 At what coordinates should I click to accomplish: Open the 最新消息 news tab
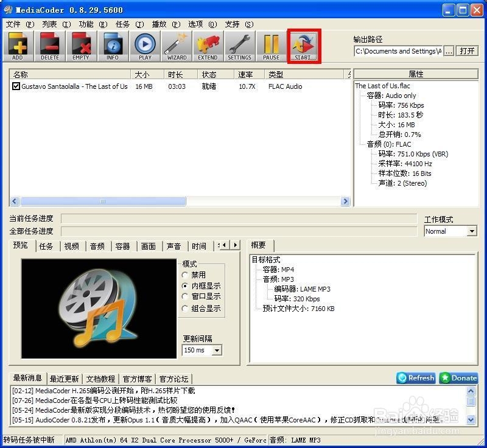pos(28,378)
